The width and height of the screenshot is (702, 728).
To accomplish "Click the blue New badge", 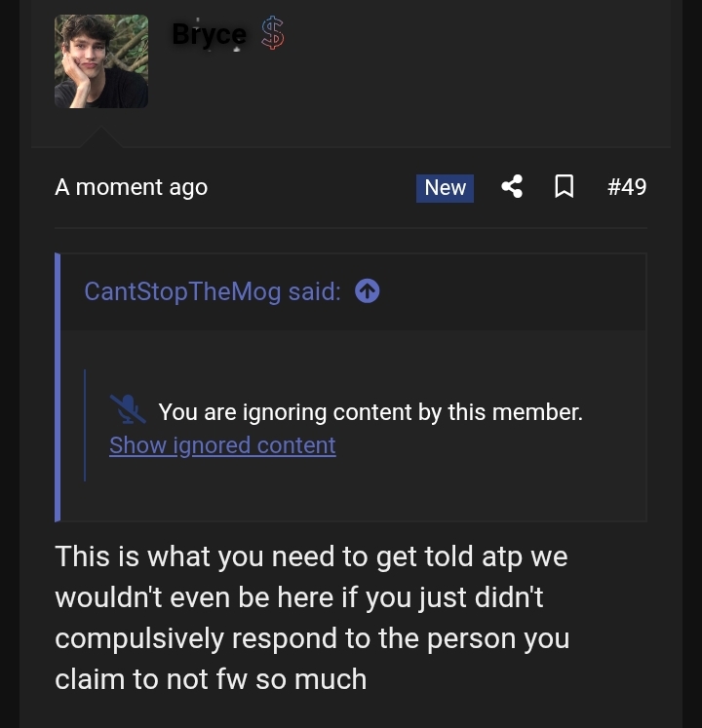I will (x=445, y=187).
